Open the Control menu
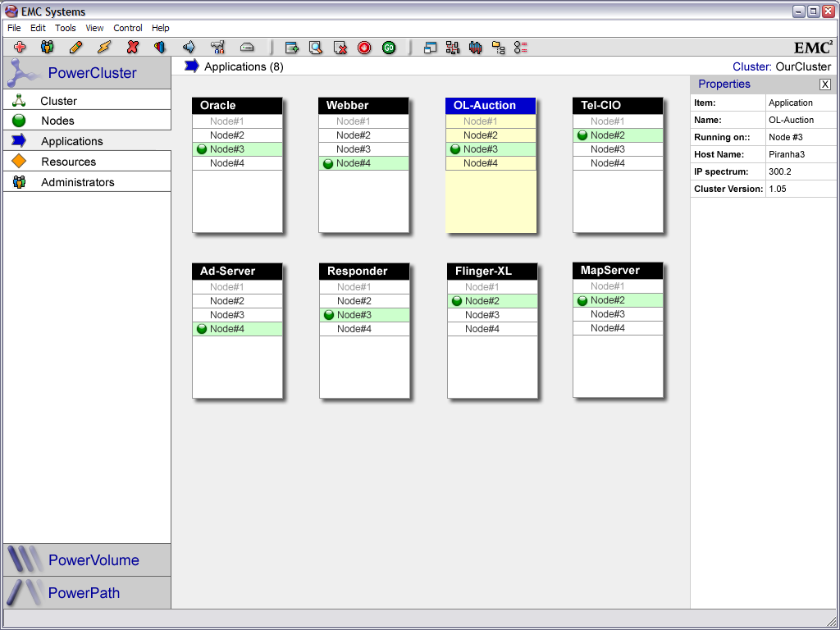840x630 pixels. (x=128, y=28)
